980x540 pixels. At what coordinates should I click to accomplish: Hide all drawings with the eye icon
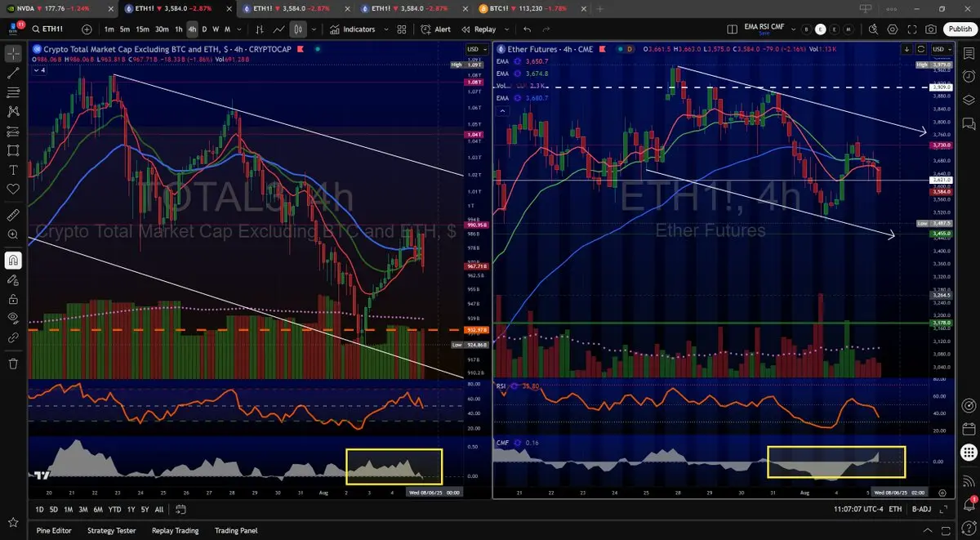(x=13, y=318)
